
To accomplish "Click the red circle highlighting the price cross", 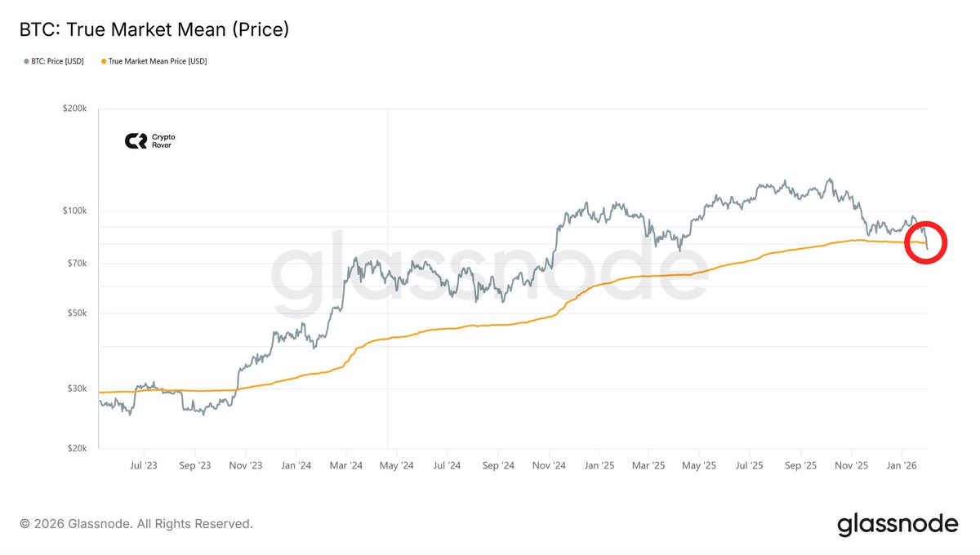I will pos(927,242).
